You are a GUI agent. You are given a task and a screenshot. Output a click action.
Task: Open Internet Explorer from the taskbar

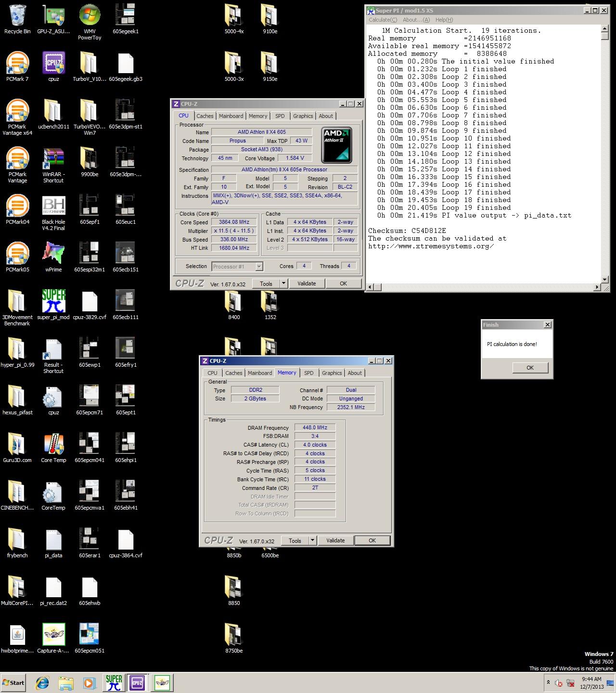click(43, 682)
